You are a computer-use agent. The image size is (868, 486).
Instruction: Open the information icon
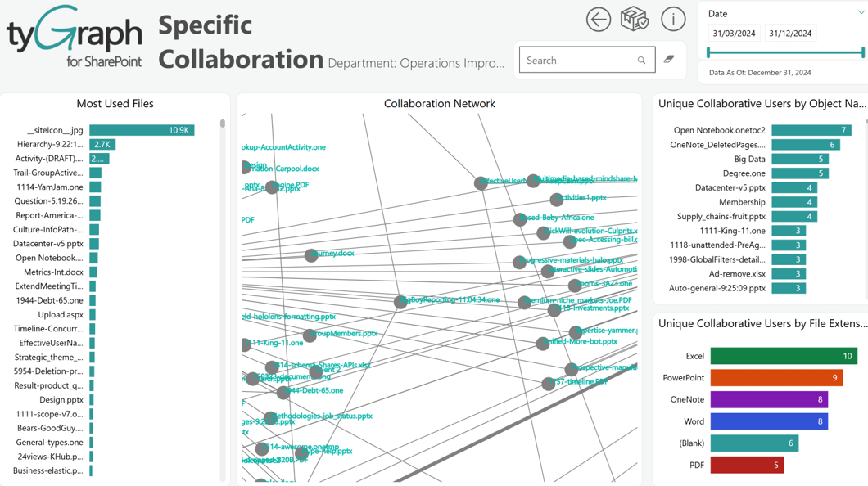point(673,20)
